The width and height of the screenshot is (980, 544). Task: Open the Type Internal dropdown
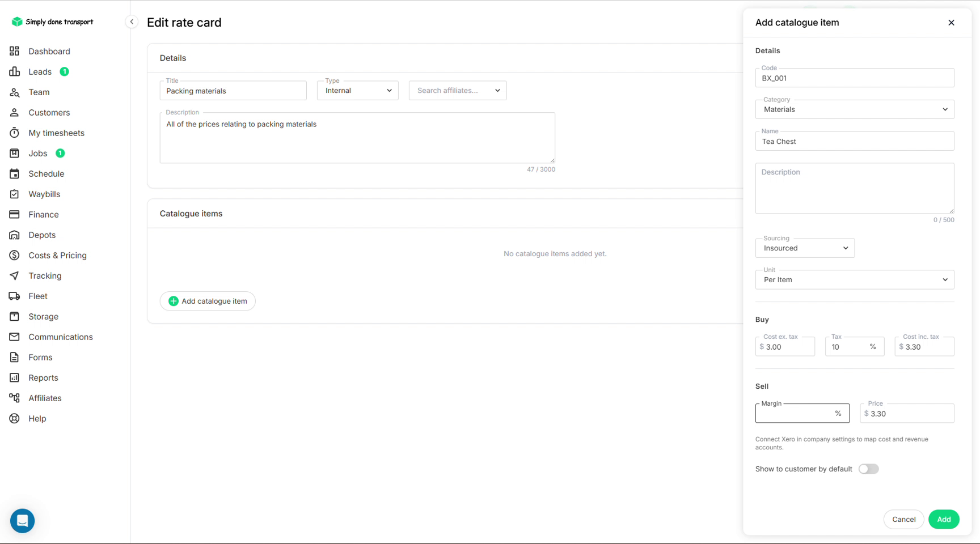[x=358, y=91]
